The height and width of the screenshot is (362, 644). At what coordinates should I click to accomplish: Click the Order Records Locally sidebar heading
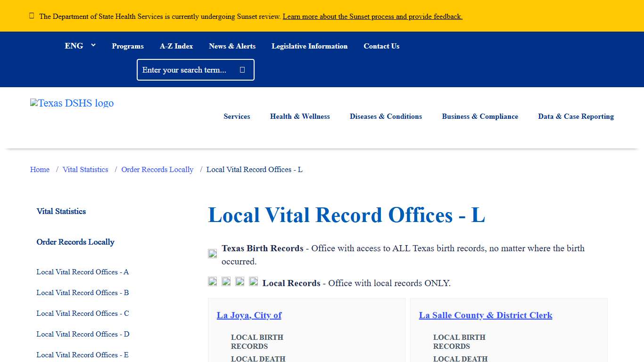coord(75,242)
